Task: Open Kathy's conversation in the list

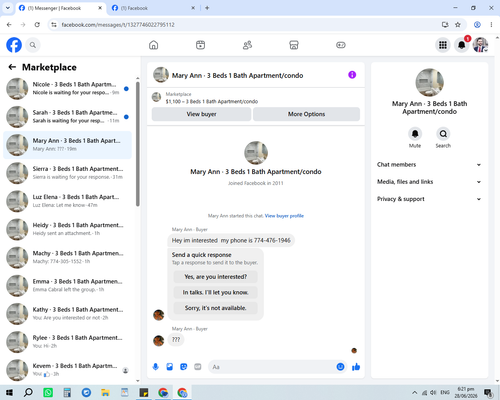Action: click(x=68, y=314)
